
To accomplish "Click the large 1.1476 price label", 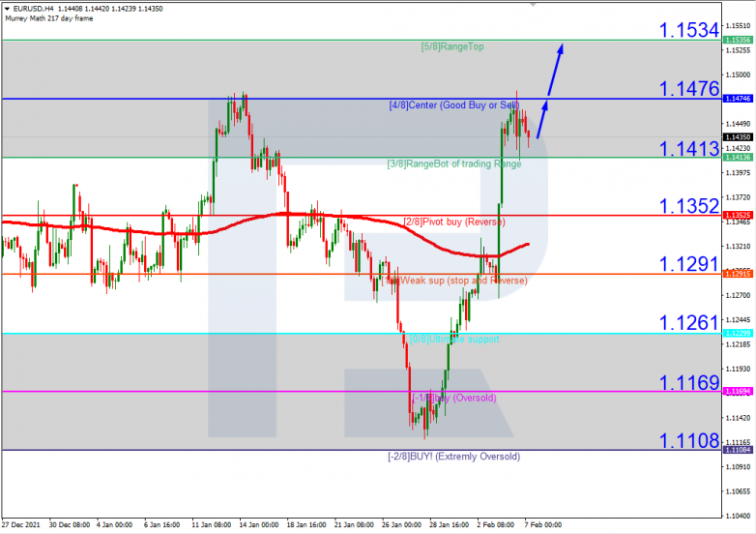I will pyautogui.click(x=689, y=89).
